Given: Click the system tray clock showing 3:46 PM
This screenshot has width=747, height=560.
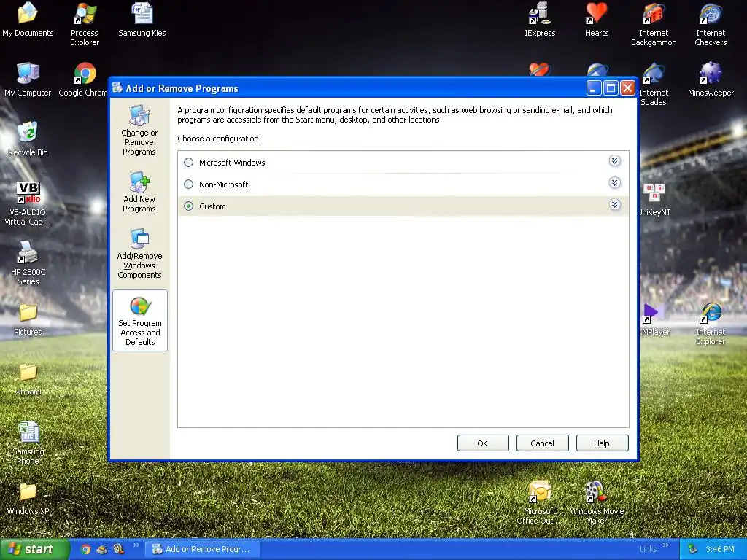Looking at the screenshot, I should click(720, 549).
